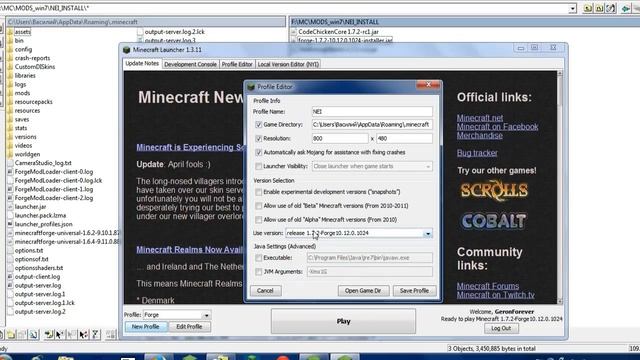Click the folder icon beside resourcepacks

point(10,102)
